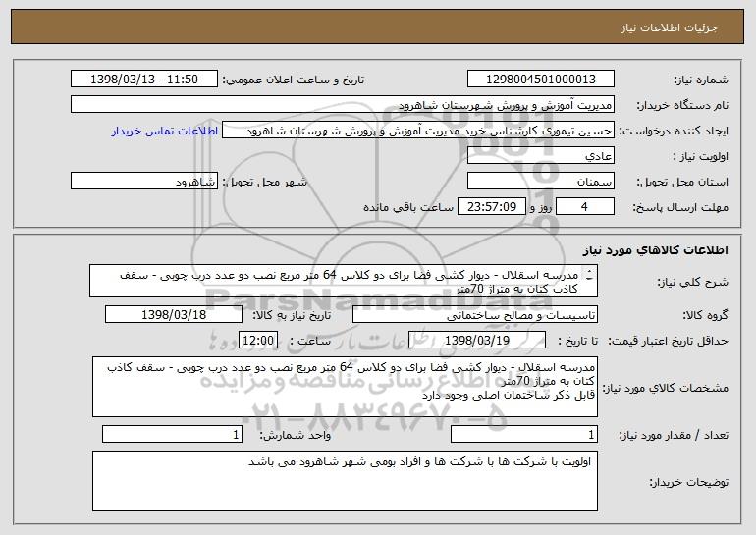756x535 pixels.
Task: Select the priority field showing عادي
Action: click(540, 156)
